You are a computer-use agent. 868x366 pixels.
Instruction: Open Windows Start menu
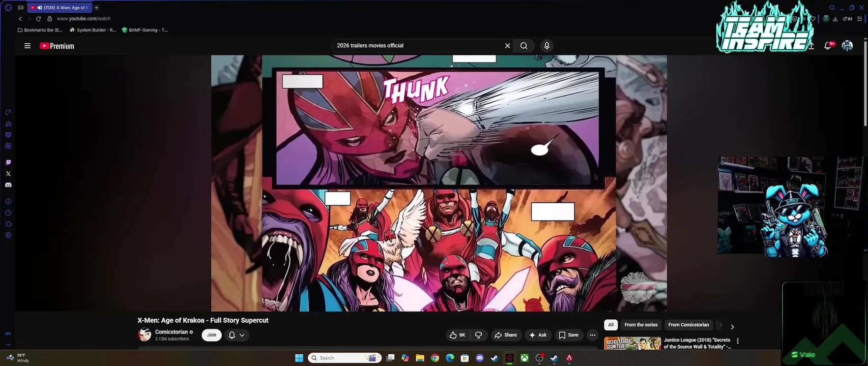(299, 358)
